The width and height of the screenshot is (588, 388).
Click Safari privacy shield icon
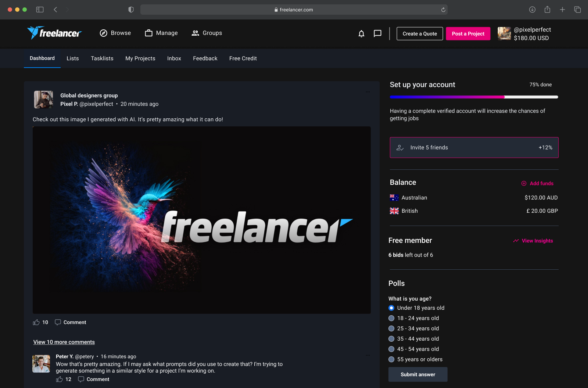pyautogui.click(x=131, y=10)
